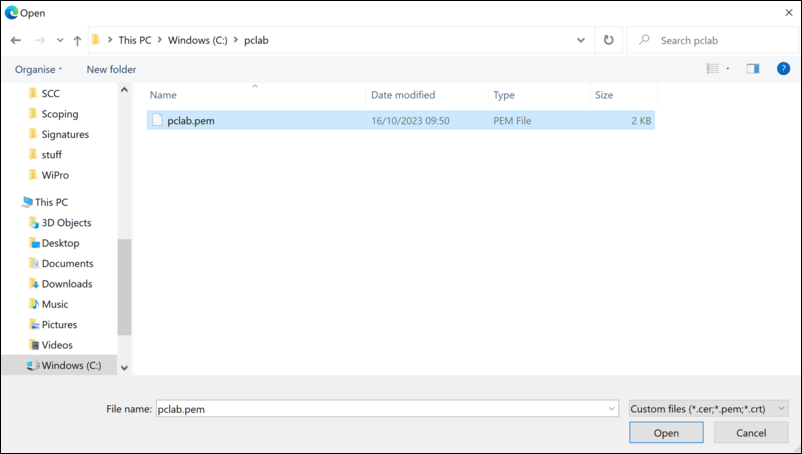Refresh the pclab folder view
802x454 pixels.
point(609,41)
